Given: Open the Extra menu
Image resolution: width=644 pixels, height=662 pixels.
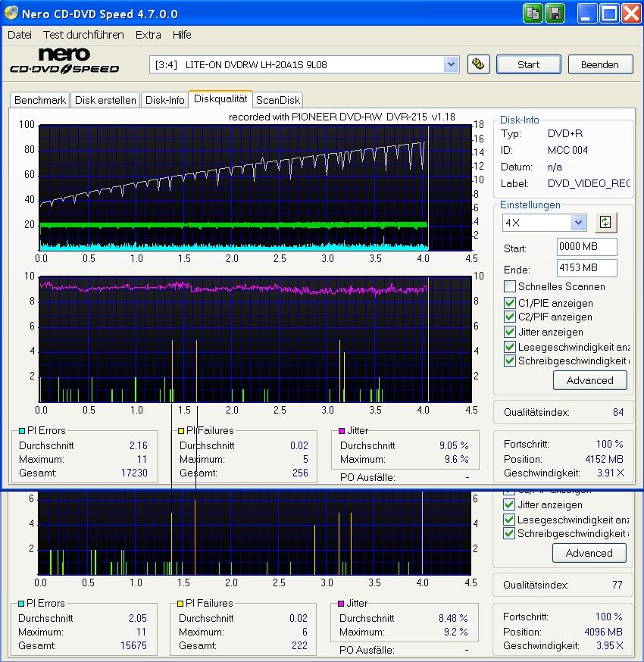Looking at the screenshot, I should coord(148,35).
